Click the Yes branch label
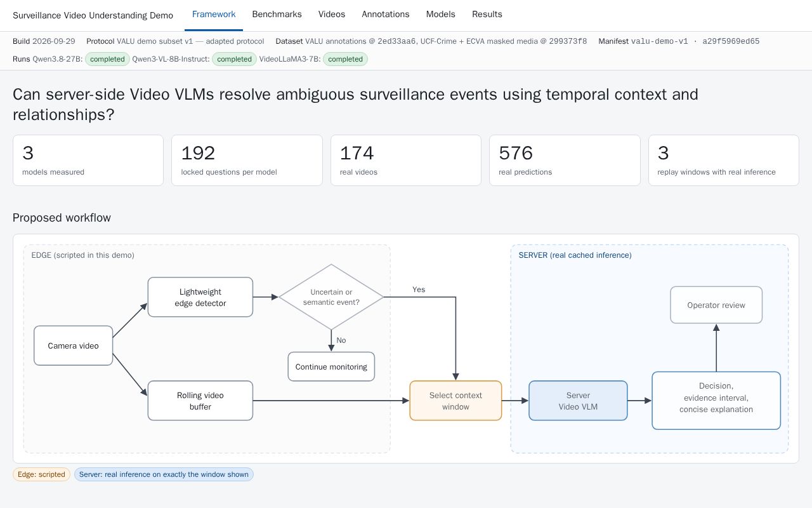The image size is (812, 508). click(x=419, y=290)
